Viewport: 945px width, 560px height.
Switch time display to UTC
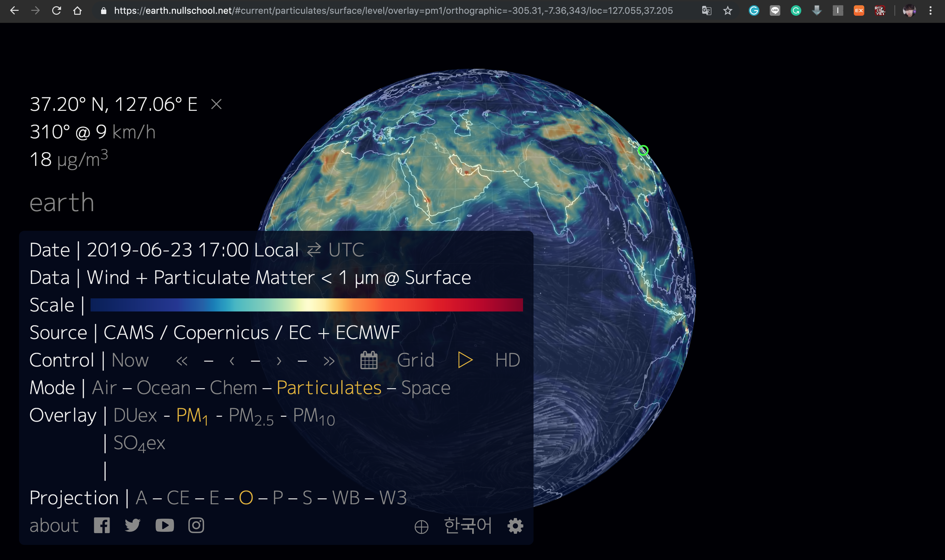(x=346, y=250)
